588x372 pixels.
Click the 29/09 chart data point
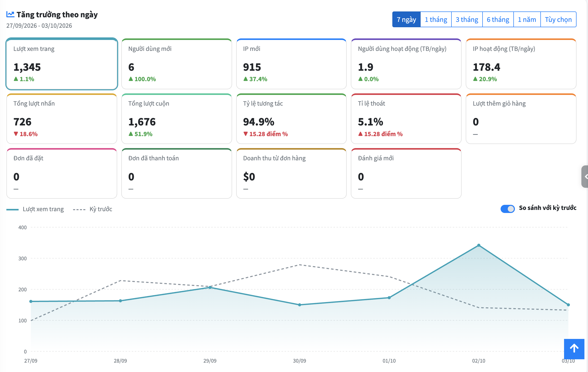[x=210, y=287]
